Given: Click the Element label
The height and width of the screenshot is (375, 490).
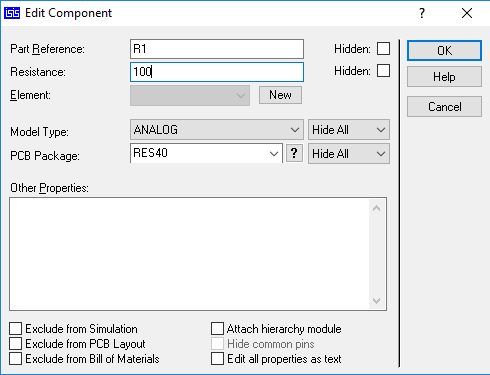Looking at the screenshot, I should tap(30, 95).
